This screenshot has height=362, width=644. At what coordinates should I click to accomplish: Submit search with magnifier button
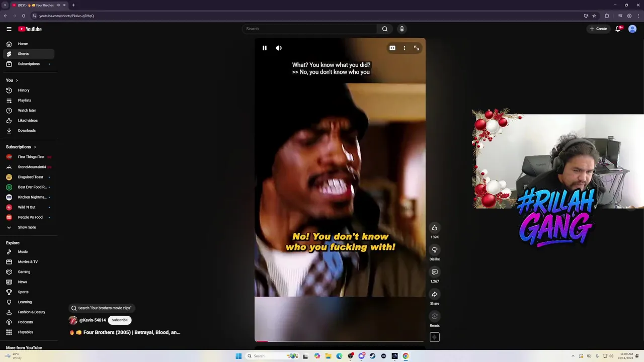[x=385, y=29]
